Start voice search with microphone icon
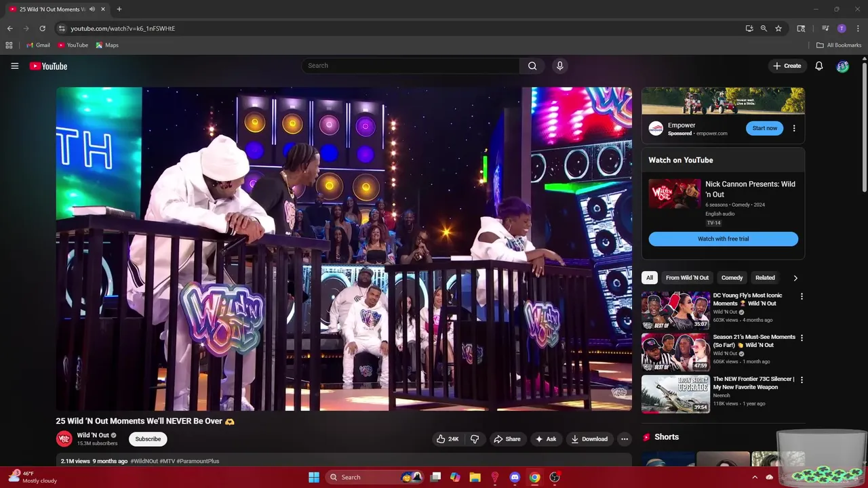Viewport: 868px width, 488px height. 559,66
